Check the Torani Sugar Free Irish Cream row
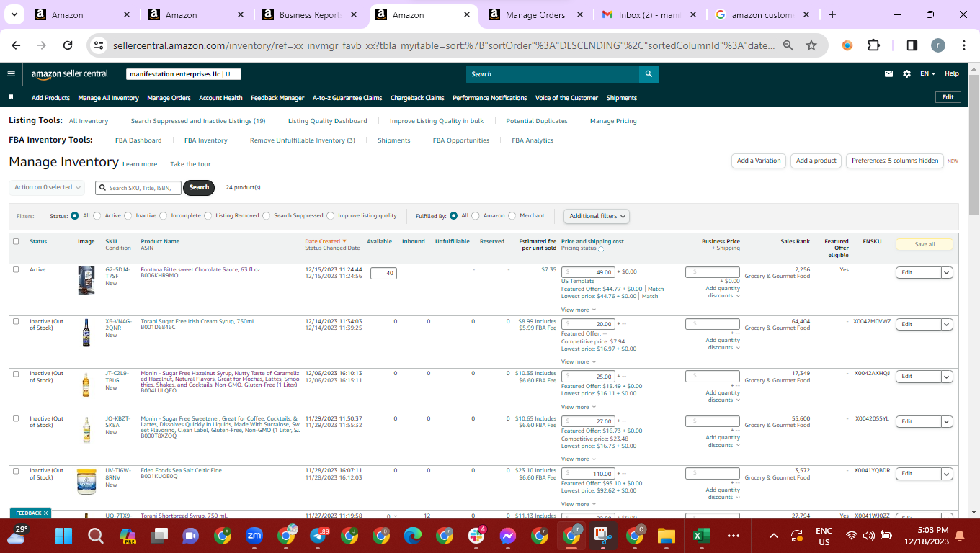Viewport: 980px width, 553px height. [16, 321]
